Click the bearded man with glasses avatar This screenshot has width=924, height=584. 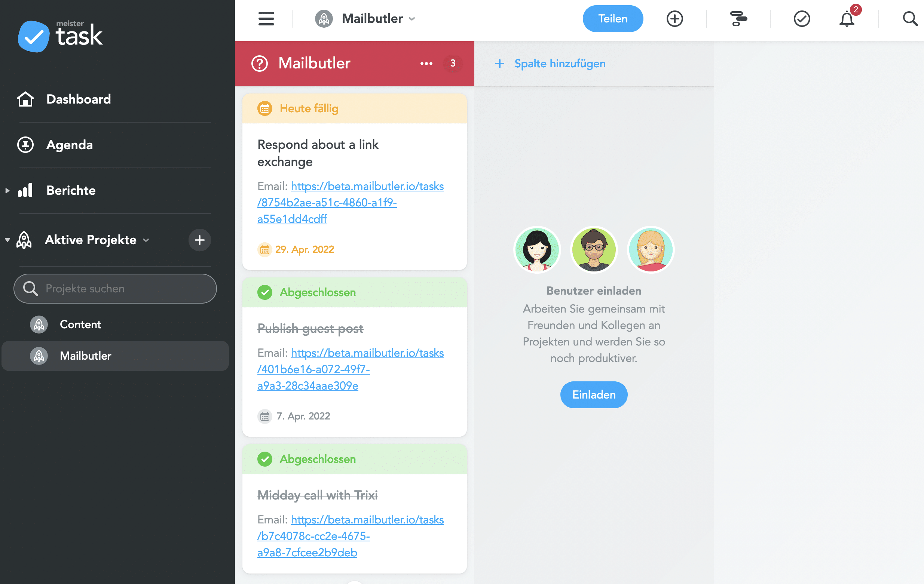[x=594, y=250]
